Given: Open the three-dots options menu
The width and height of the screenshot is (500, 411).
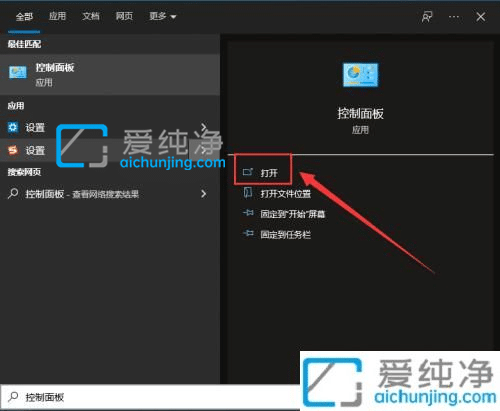Looking at the screenshot, I should pos(454,17).
